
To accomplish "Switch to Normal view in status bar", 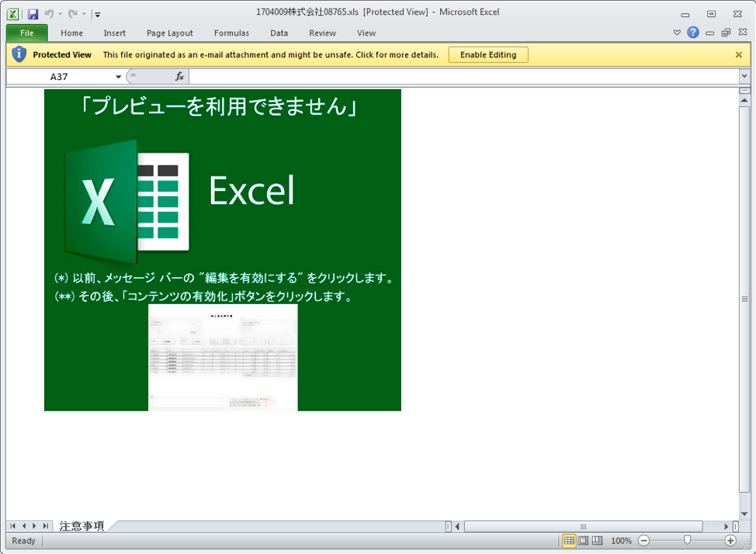I will pos(569,541).
